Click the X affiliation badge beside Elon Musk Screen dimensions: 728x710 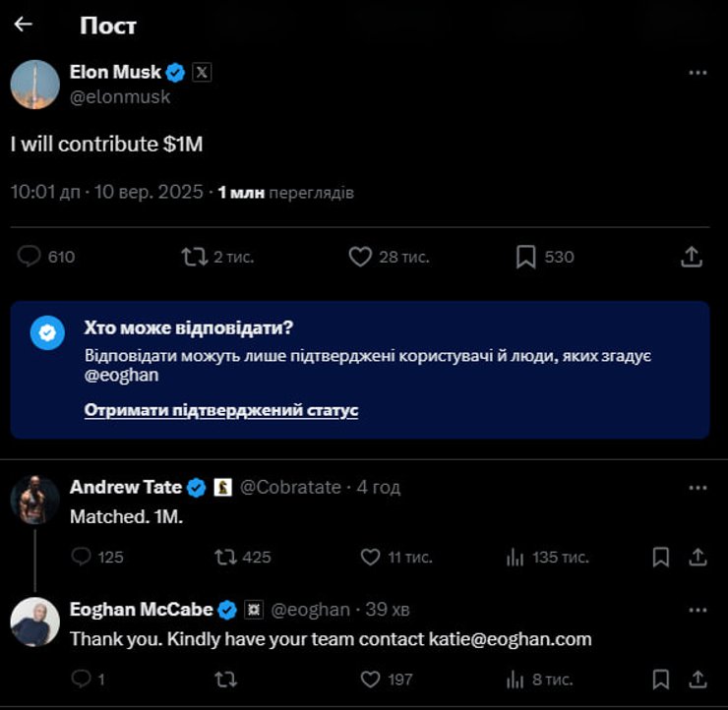click(x=202, y=72)
